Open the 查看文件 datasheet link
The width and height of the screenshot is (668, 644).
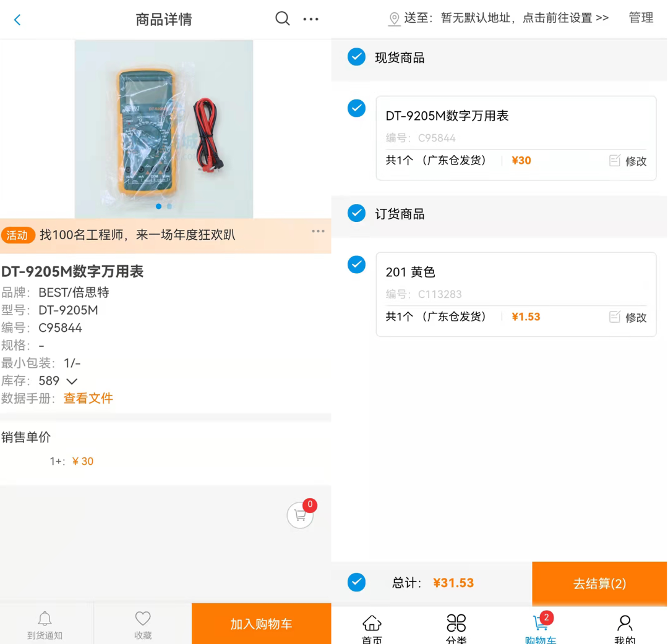point(88,399)
